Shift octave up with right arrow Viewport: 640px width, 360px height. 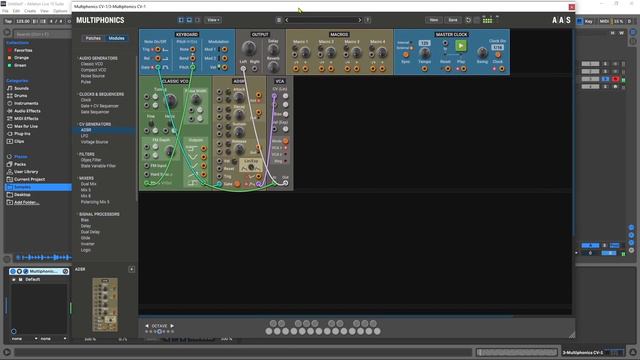[172, 326]
